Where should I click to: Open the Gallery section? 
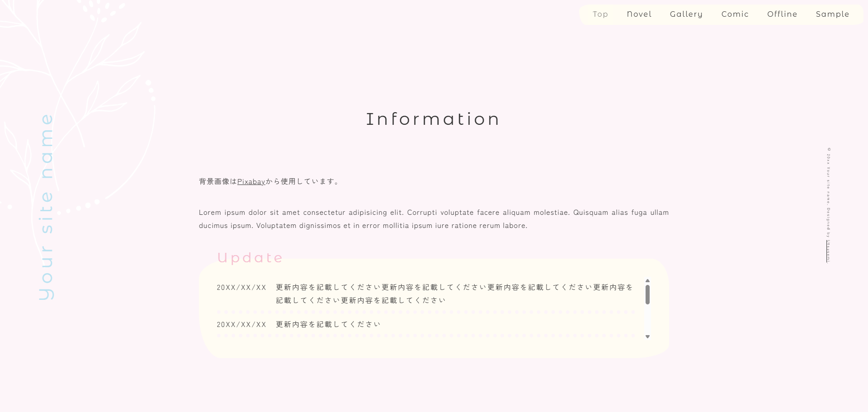tap(686, 14)
